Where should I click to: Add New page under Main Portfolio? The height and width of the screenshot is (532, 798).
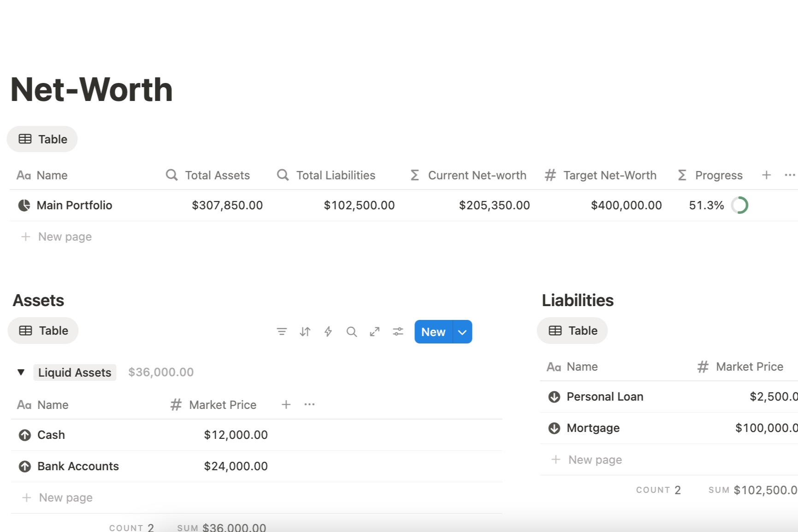[x=65, y=236]
